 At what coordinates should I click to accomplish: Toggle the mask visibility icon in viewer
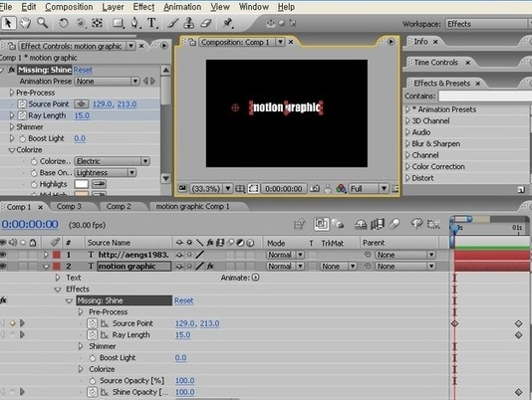pos(253,189)
